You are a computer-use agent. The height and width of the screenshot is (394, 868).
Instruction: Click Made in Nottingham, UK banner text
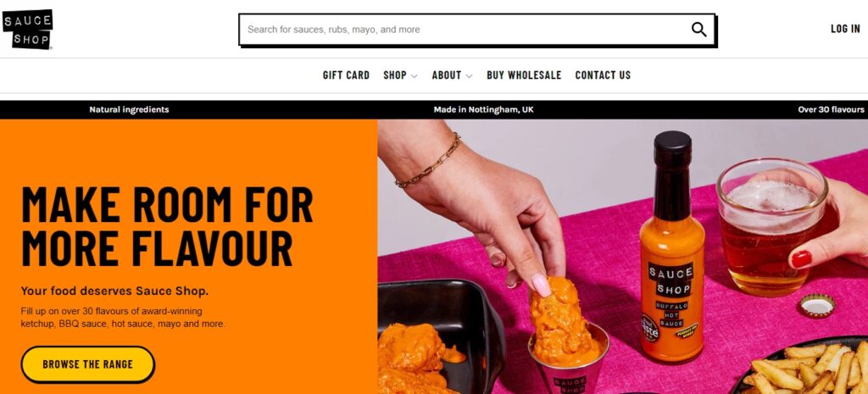484,109
